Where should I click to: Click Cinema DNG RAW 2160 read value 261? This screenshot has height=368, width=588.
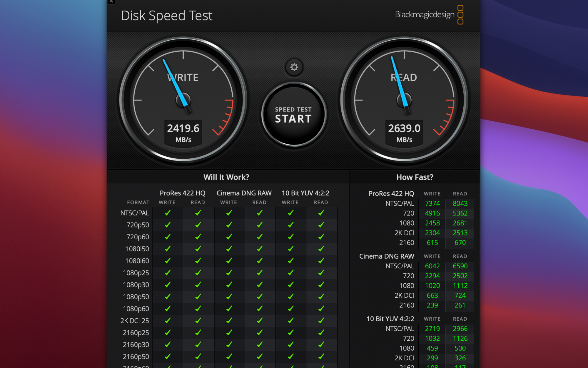pos(460,305)
